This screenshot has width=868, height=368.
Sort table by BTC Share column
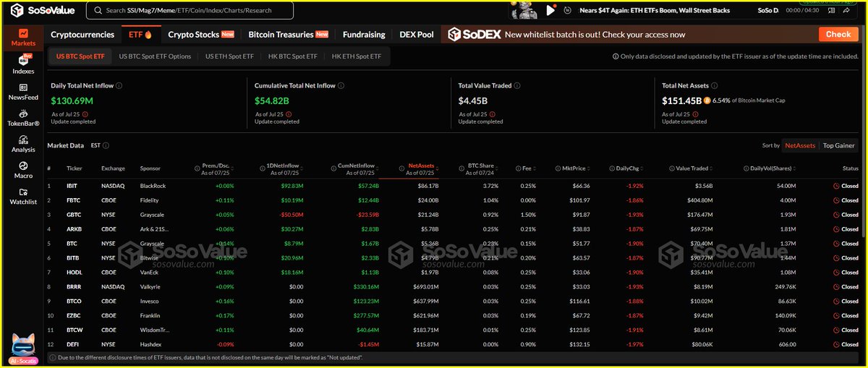pyautogui.click(x=480, y=169)
